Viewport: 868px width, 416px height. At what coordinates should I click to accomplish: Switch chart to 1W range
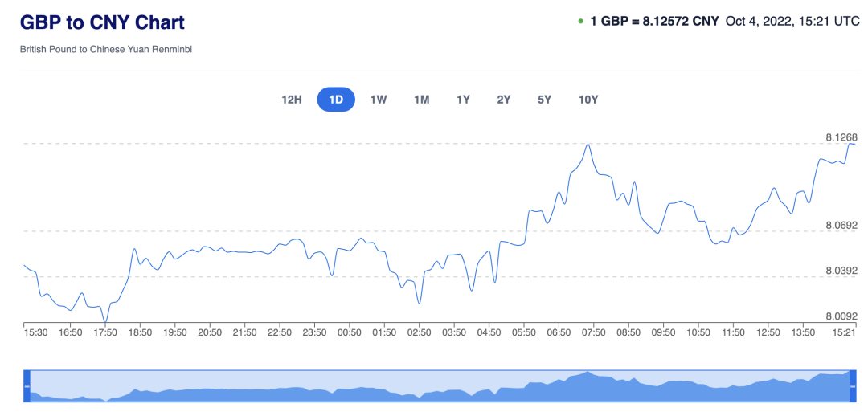tap(379, 100)
